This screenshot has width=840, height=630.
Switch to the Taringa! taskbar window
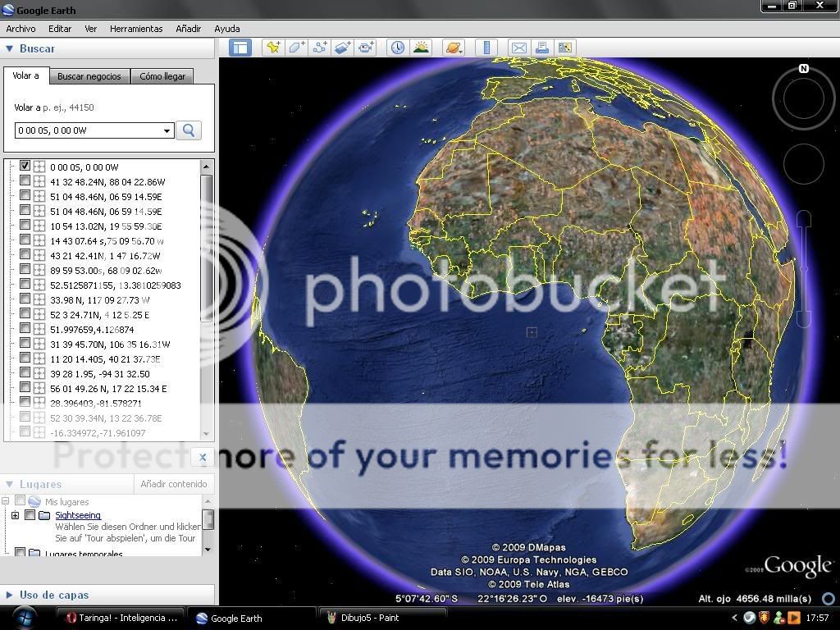pos(121,618)
